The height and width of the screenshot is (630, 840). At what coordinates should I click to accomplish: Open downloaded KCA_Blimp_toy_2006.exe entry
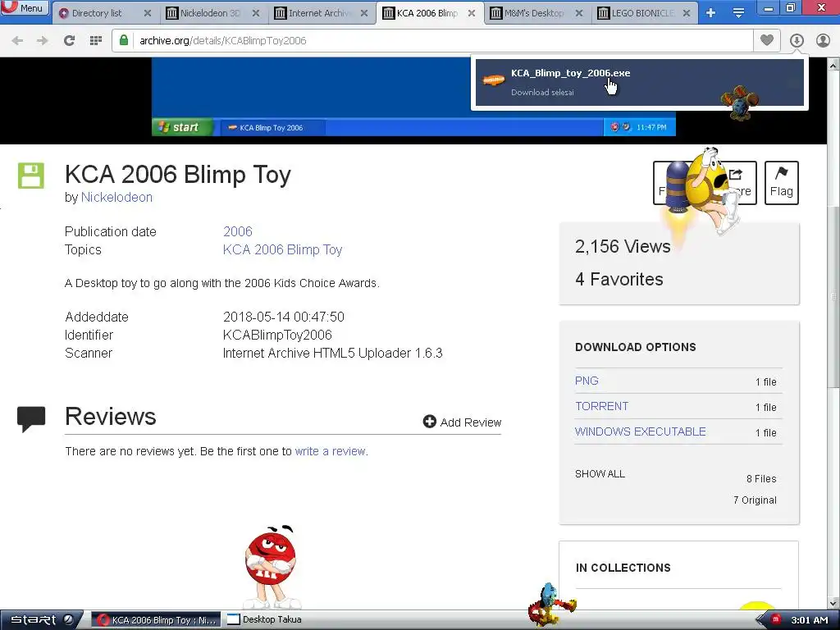tap(640, 83)
